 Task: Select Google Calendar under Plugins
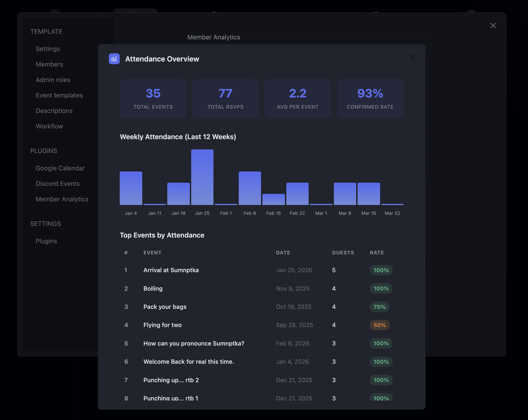(60, 168)
